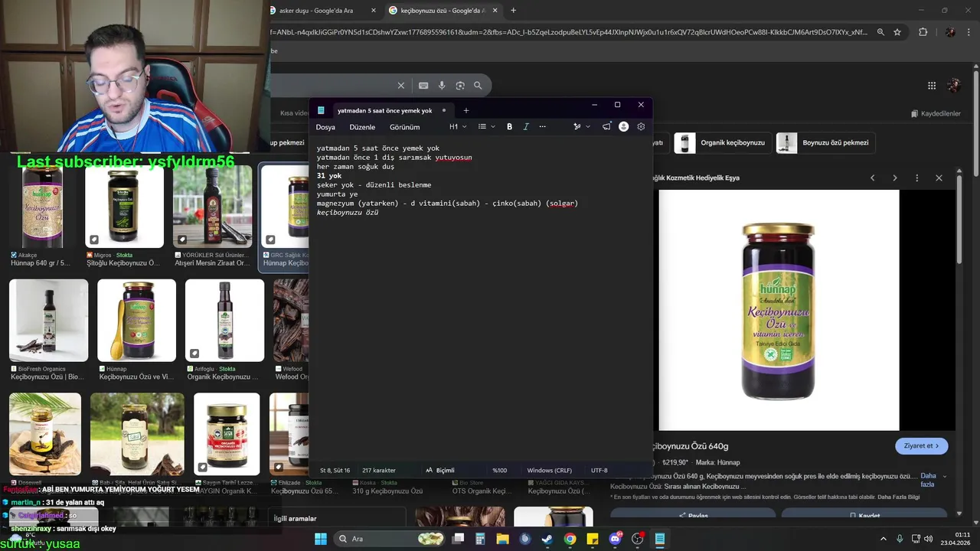Open Steam from the taskbar

click(547, 539)
